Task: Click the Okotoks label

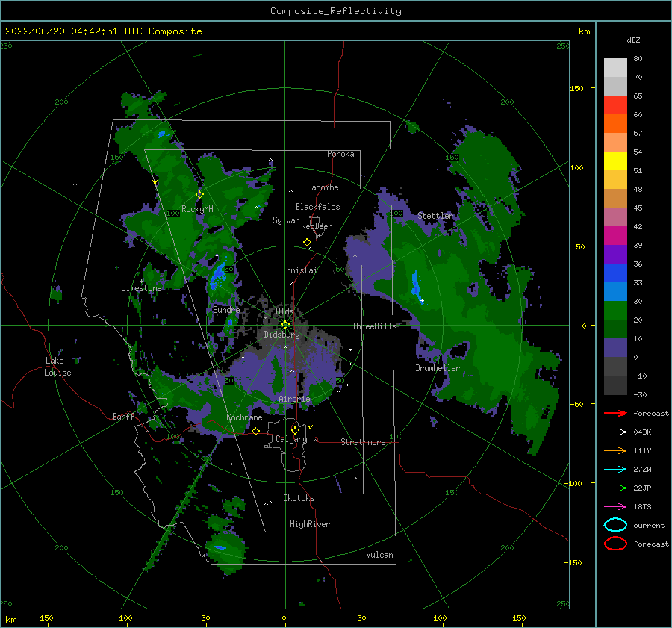Action: coord(299,498)
